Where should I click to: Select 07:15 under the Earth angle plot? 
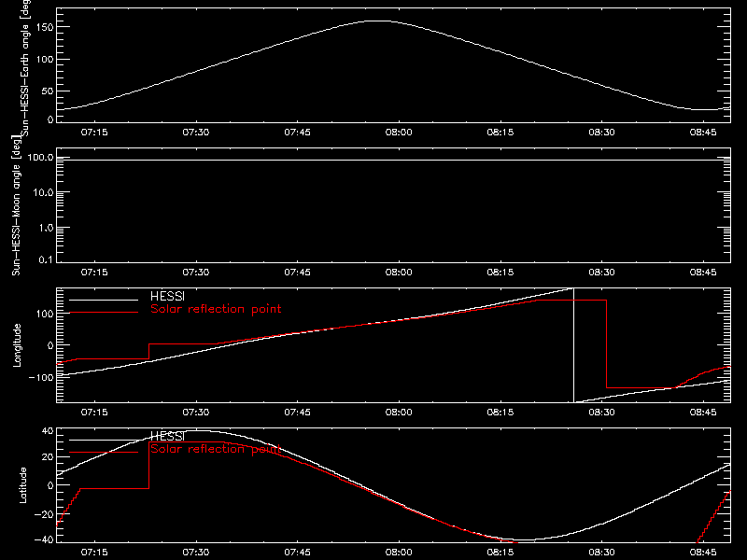(94, 133)
